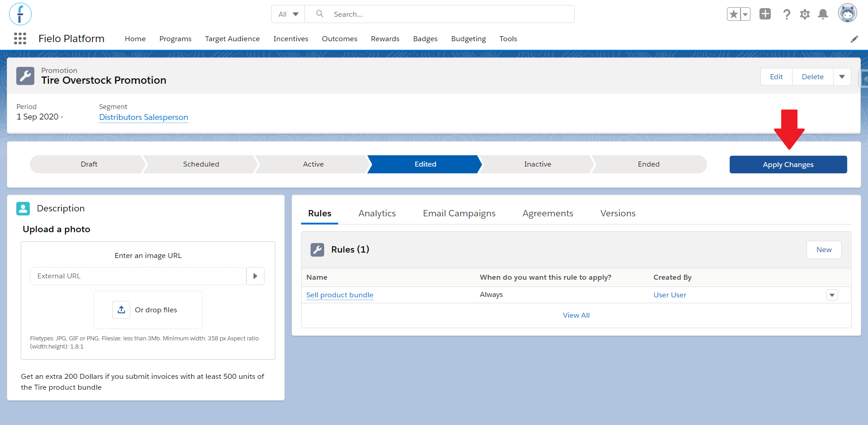This screenshot has width=868, height=425.
Task: Open the Notifications bell icon
Action: [x=823, y=14]
